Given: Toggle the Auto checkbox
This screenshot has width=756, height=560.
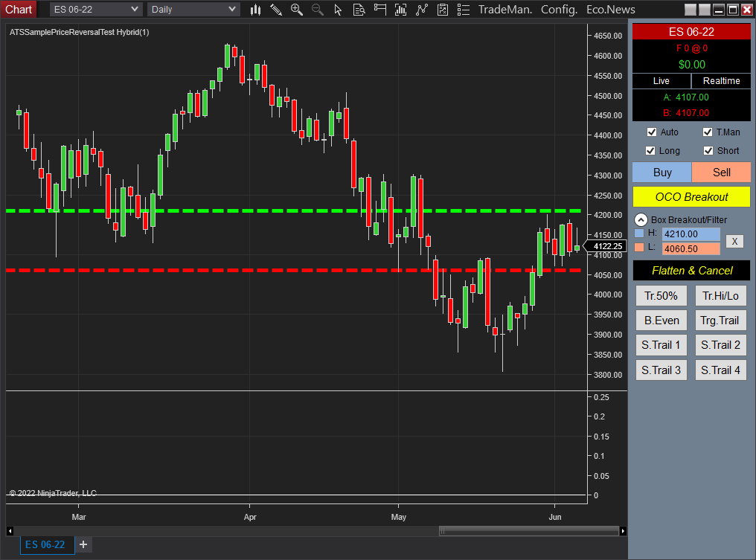Looking at the screenshot, I should pyautogui.click(x=652, y=132).
